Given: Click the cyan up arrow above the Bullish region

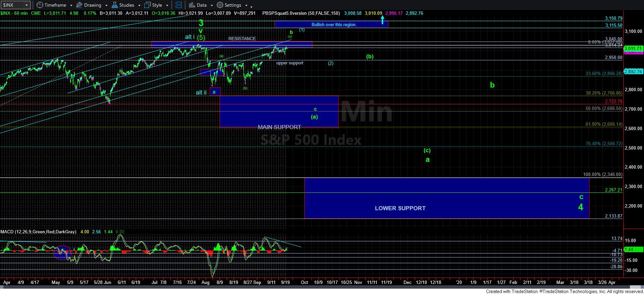Looking at the screenshot, I should (382, 20).
